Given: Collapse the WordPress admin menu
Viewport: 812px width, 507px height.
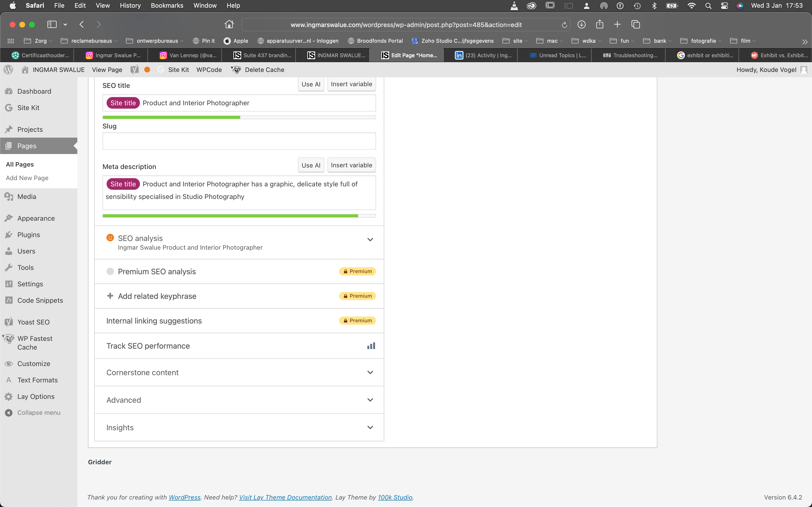Looking at the screenshot, I should [x=39, y=413].
